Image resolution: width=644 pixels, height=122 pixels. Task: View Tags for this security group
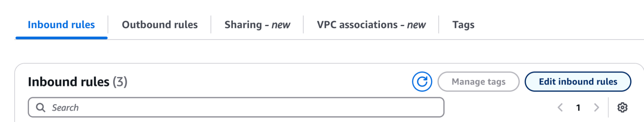pos(463,25)
